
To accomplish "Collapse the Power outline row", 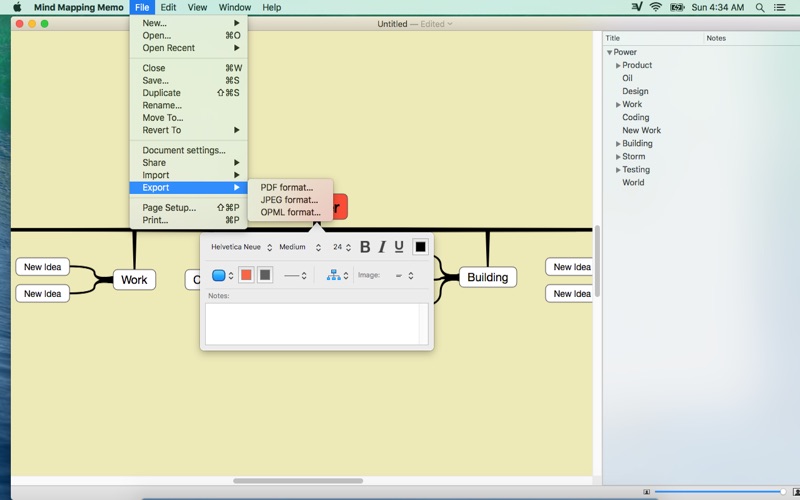I will click(x=609, y=52).
